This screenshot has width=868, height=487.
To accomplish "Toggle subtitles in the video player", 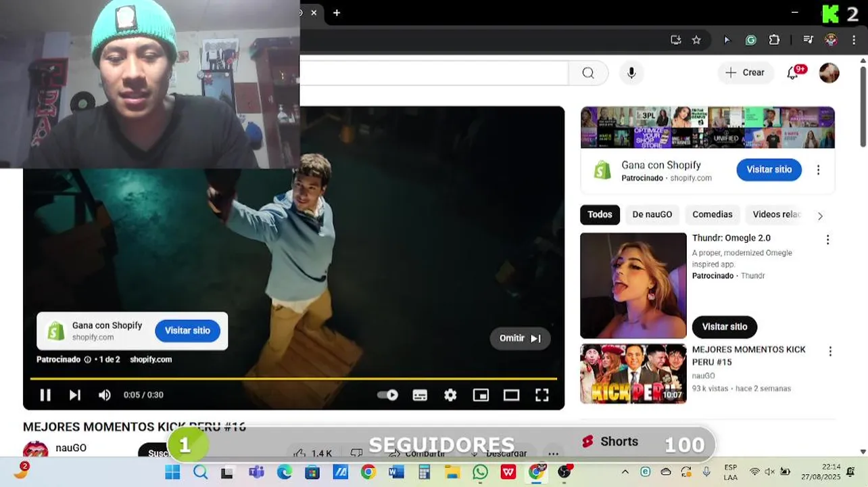I will [x=420, y=395].
